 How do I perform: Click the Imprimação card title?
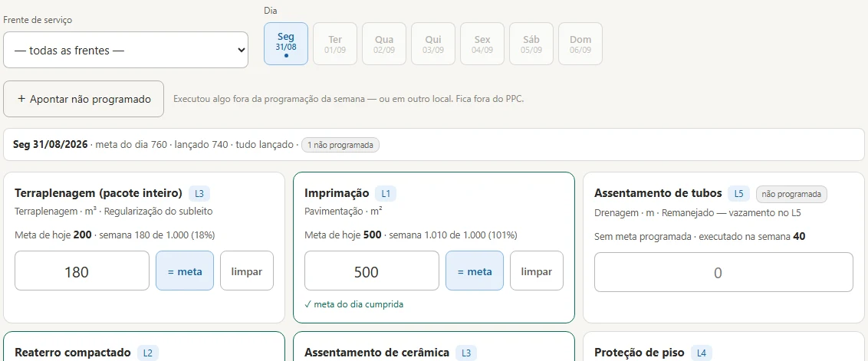[x=337, y=193]
